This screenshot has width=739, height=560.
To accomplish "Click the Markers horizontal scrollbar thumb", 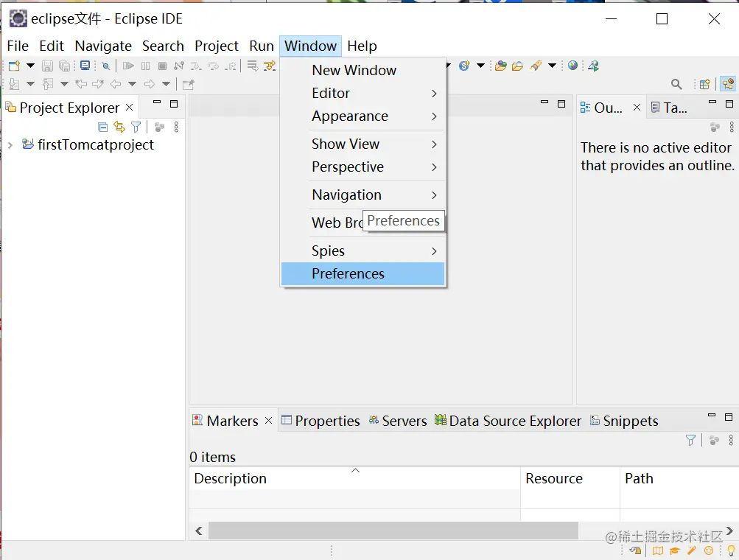I will click(x=393, y=531).
